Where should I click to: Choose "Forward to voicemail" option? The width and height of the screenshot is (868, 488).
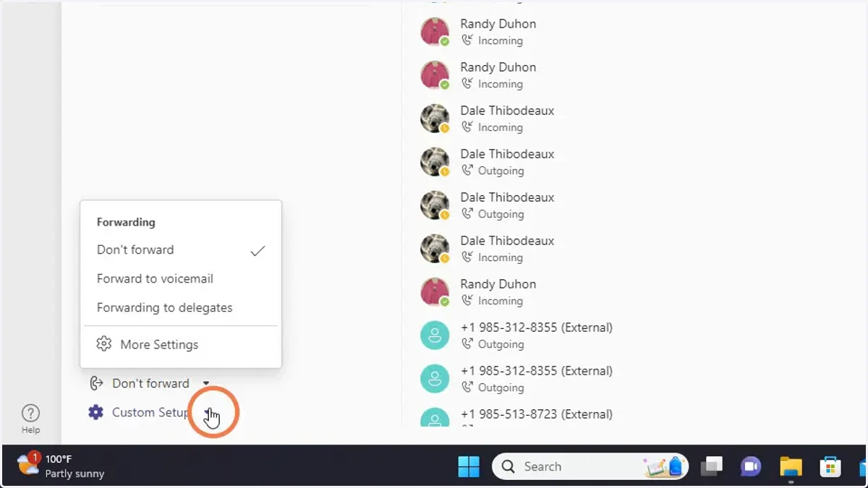(x=181, y=279)
